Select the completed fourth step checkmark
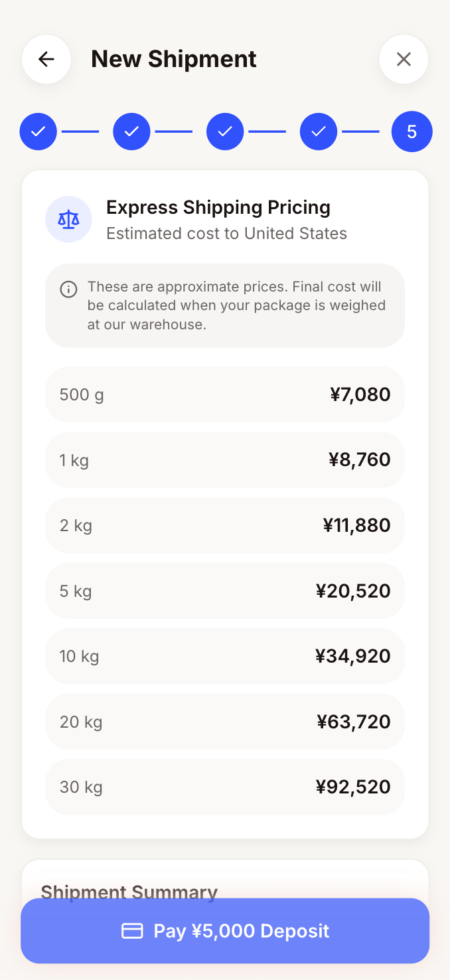The height and width of the screenshot is (980, 450). coord(318,131)
